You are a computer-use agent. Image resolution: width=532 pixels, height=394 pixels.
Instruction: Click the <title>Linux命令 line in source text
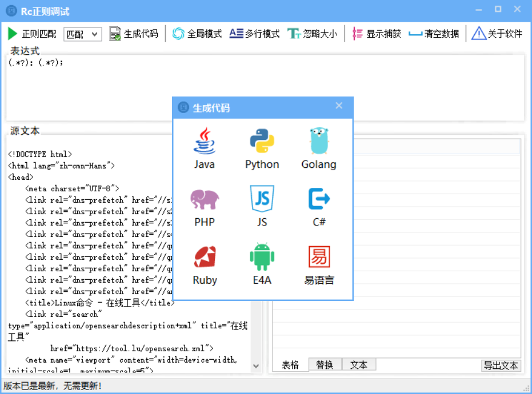pos(100,303)
